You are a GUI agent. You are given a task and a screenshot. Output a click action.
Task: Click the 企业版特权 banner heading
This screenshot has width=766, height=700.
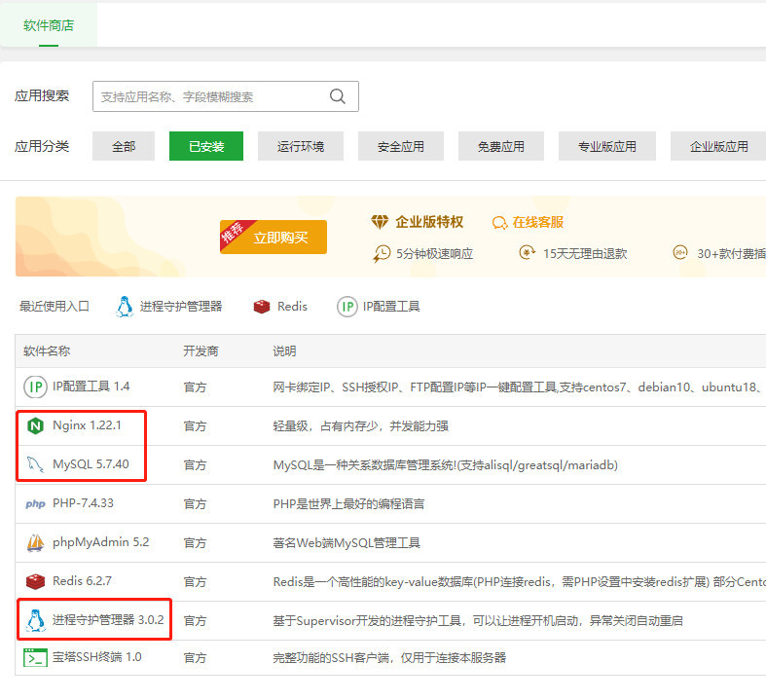(x=429, y=222)
